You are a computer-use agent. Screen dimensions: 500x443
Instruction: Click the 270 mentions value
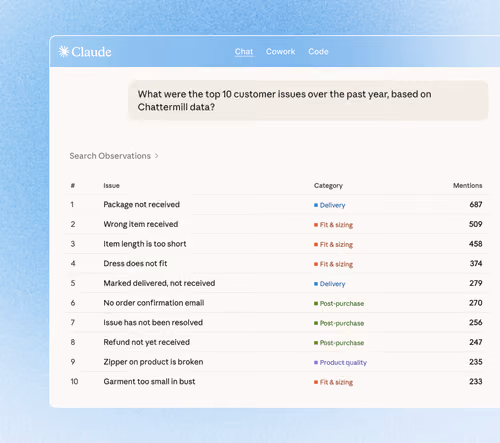pos(476,303)
